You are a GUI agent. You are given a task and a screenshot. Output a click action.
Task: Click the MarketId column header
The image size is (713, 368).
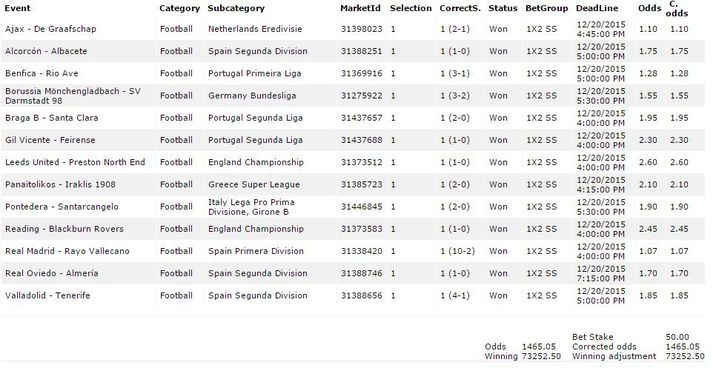pyautogui.click(x=360, y=8)
